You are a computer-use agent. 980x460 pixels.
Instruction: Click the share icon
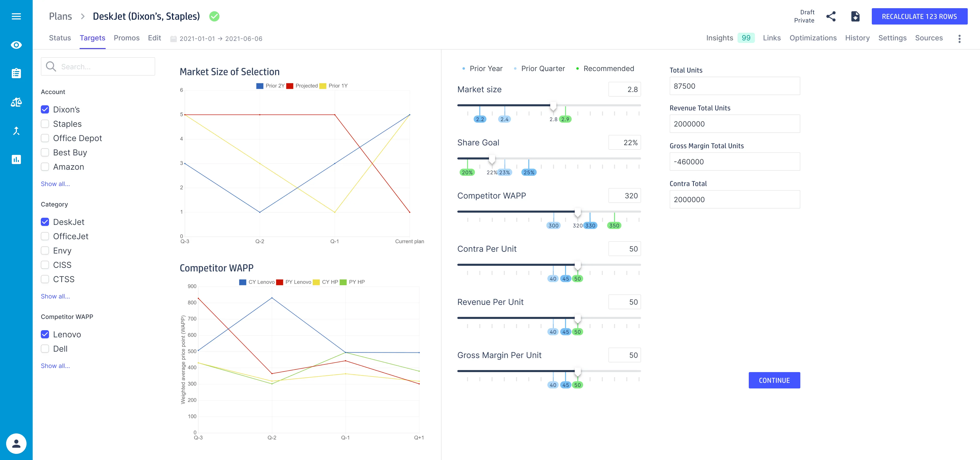coord(831,16)
